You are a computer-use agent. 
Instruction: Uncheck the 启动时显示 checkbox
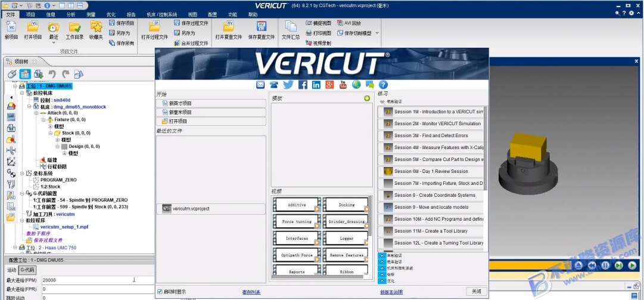point(160,292)
